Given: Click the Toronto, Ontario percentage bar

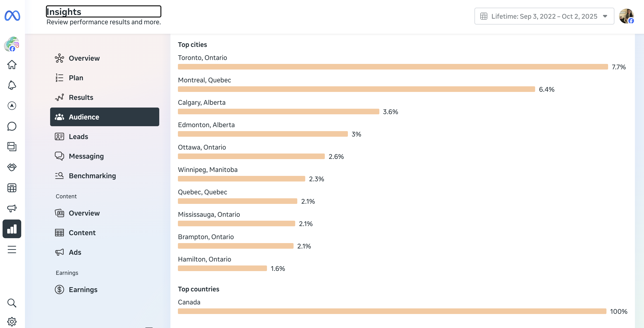Looking at the screenshot, I should (392, 67).
